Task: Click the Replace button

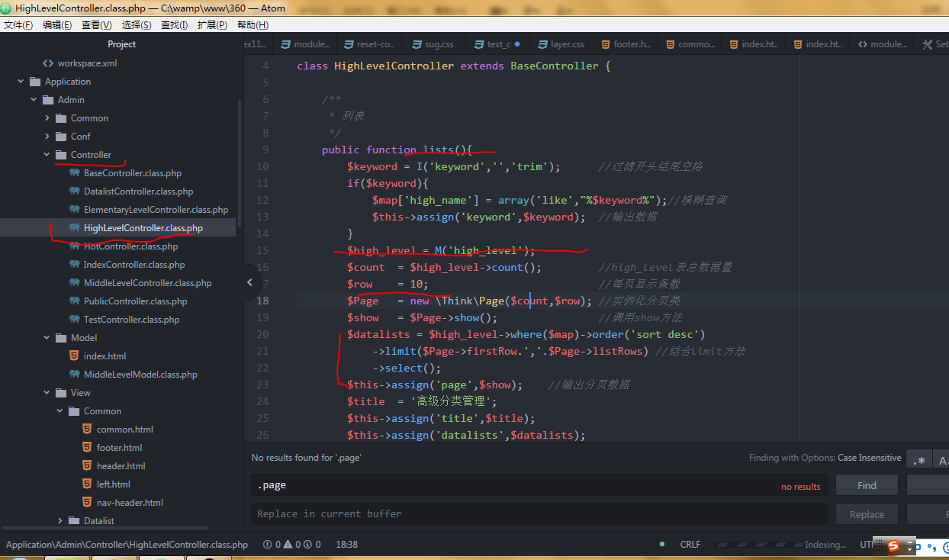Action: [x=867, y=514]
